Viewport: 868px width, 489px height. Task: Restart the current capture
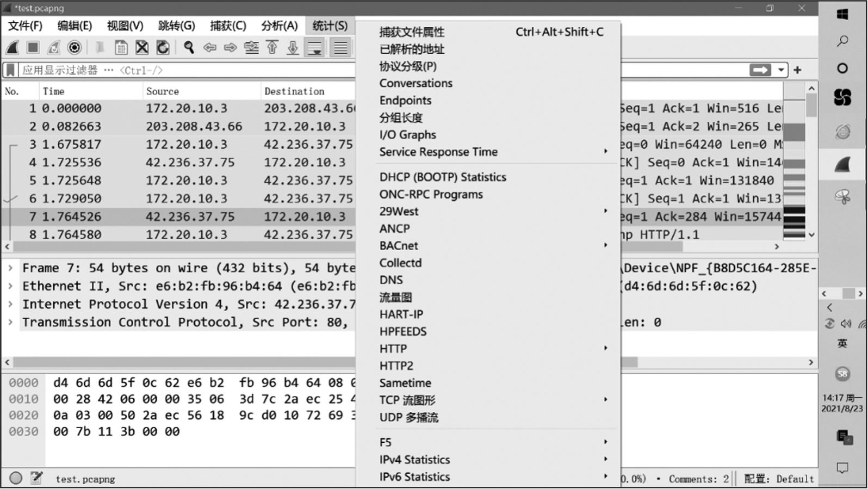click(x=53, y=48)
